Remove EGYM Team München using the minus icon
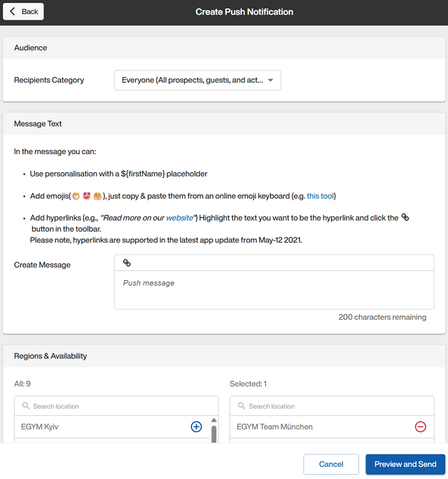Screen dimensions: 448x479 [420, 426]
